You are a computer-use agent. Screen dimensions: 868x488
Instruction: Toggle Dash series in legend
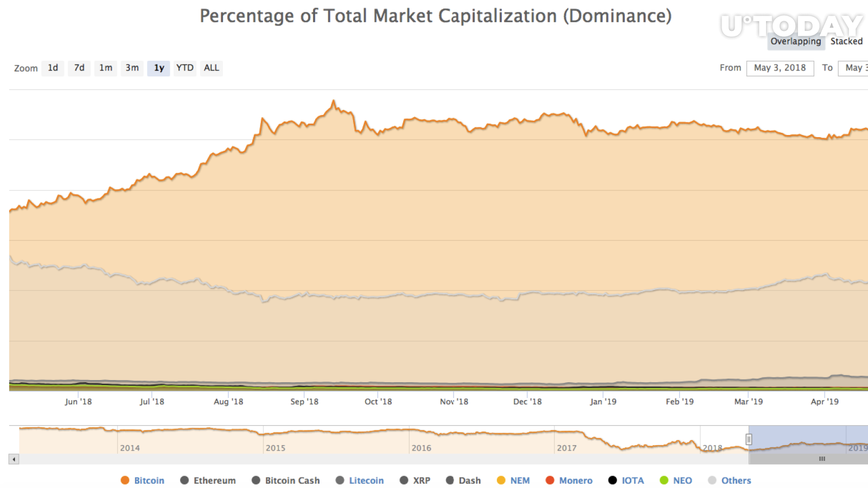point(463,480)
